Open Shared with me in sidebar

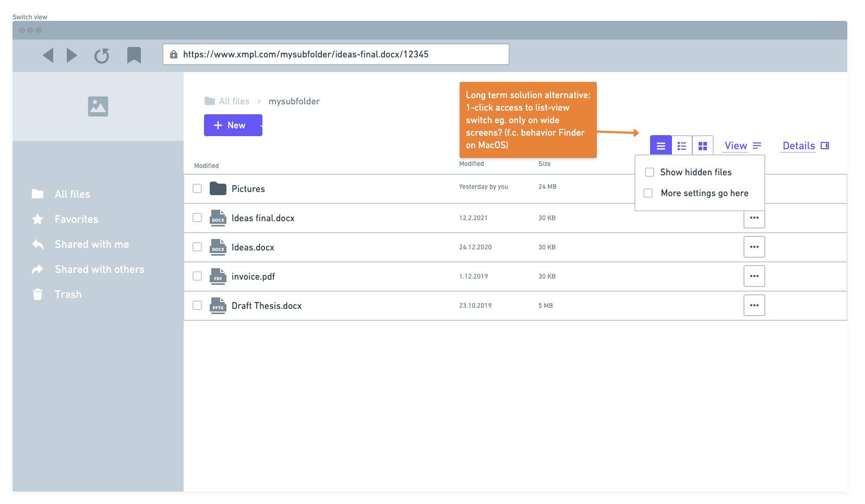[x=92, y=244]
